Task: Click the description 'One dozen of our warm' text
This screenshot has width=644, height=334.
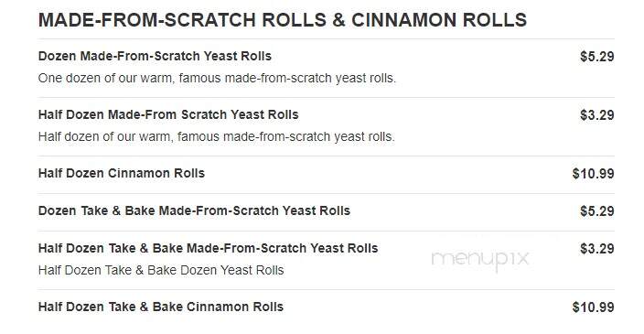Action: click(x=217, y=78)
